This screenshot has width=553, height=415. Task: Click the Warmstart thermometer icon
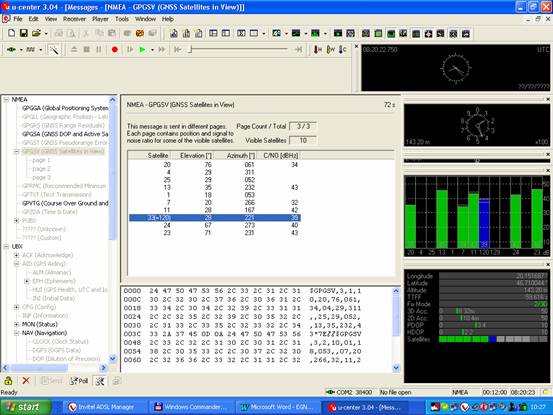[x=330, y=50]
